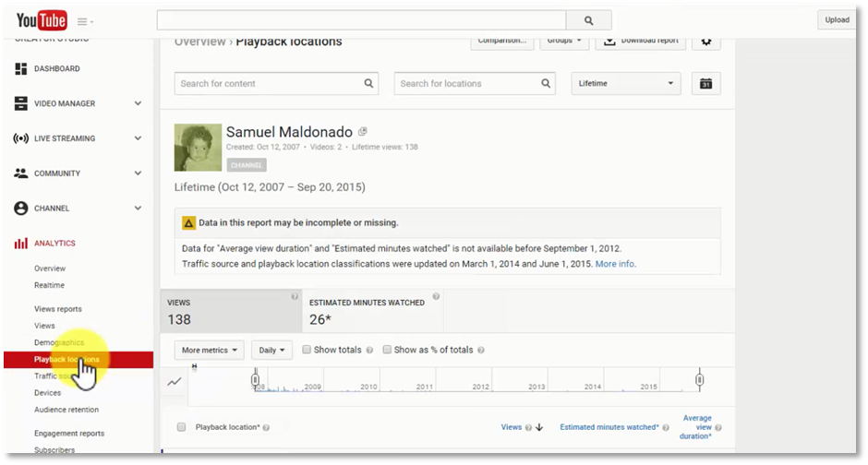Focus the Search for content field
Viewport: 868px width, 465px height.
276,83
